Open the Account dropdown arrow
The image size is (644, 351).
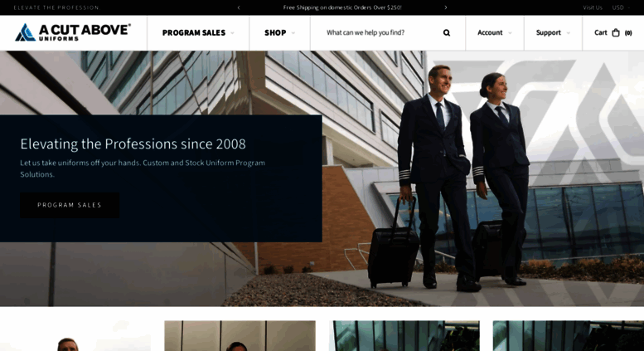pos(510,33)
